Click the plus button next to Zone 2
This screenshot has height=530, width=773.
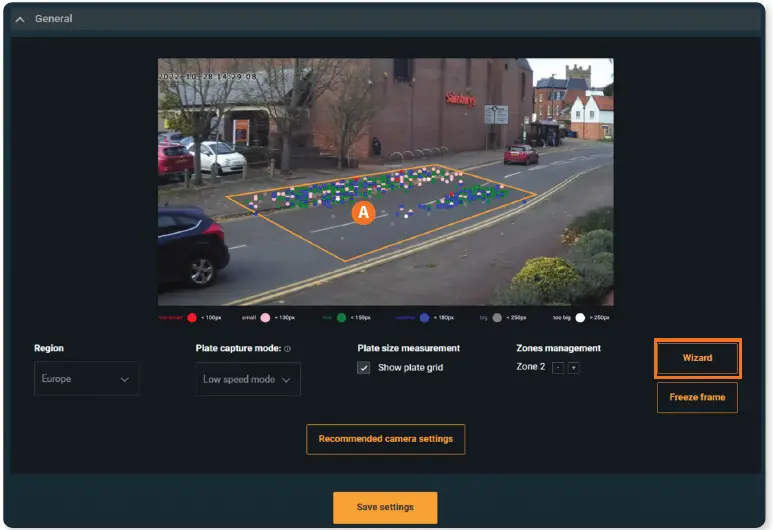point(573,368)
